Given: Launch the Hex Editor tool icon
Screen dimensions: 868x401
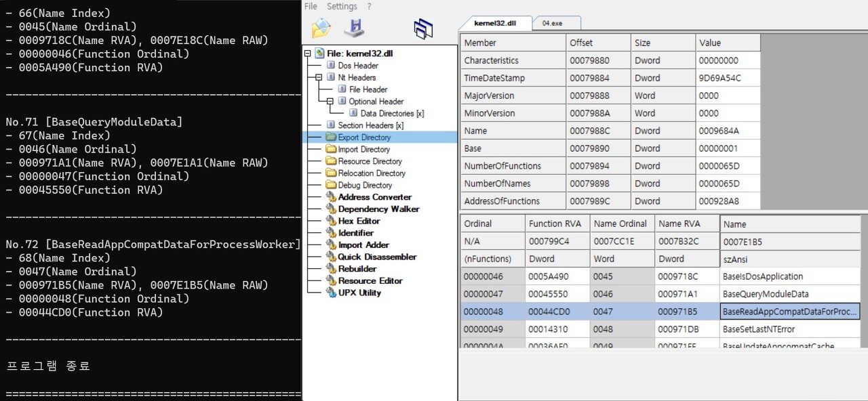Looking at the screenshot, I should pos(331,221).
